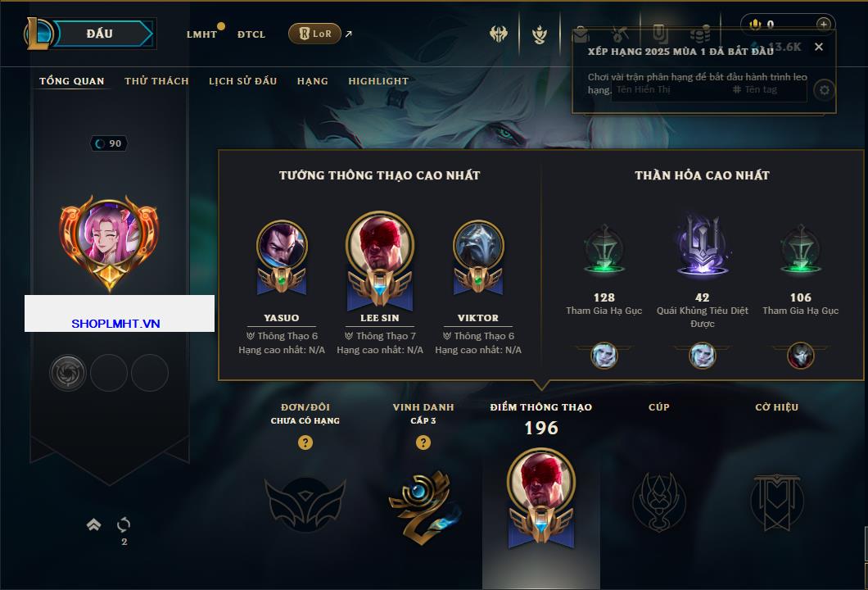
Task: Click the Đơn/Đôi rank question mark badge
Action: [x=305, y=442]
